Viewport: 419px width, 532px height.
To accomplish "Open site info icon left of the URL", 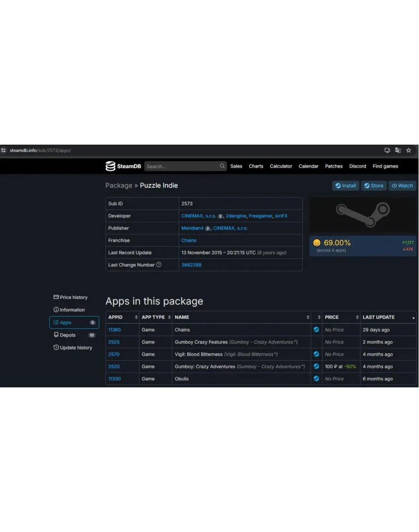I will tap(3, 150).
